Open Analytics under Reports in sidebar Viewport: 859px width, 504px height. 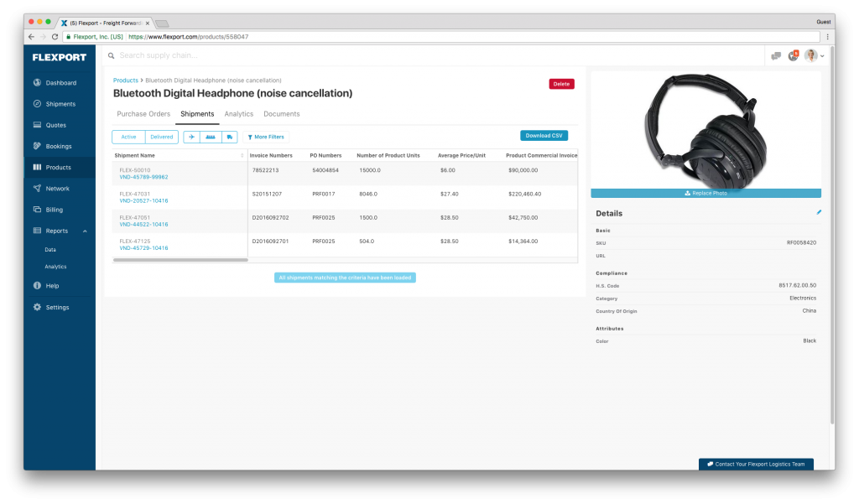click(x=55, y=267)
